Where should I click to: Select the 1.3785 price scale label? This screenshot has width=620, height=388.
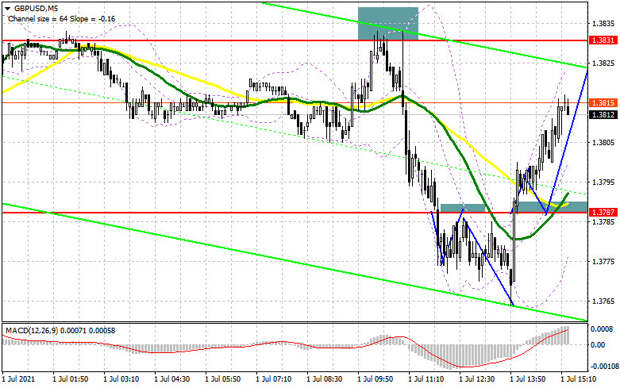point(603,222)
